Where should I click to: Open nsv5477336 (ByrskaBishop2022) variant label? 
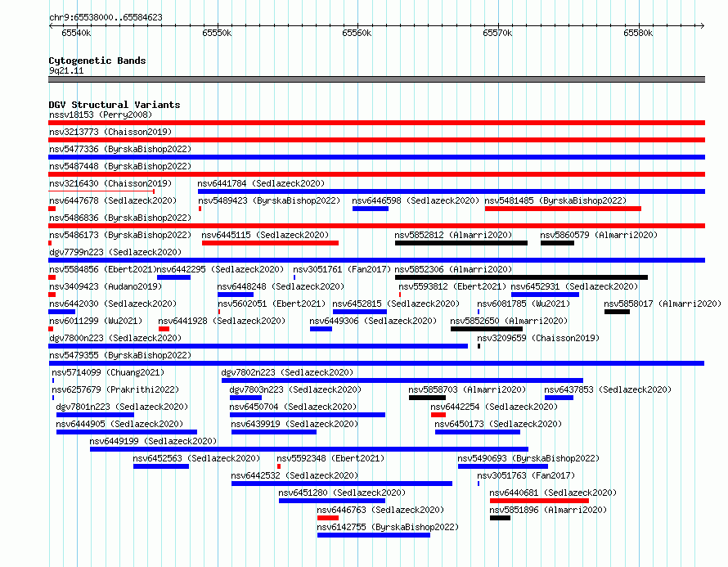[x=120, y=149]
